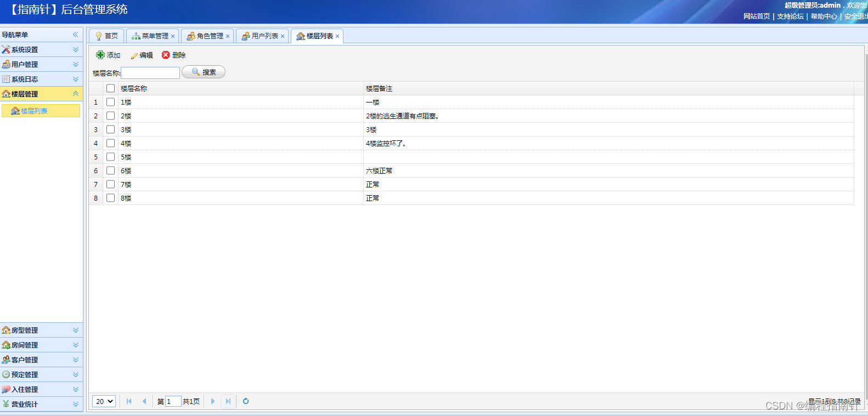The image size is (868, 416).
Task: Click the magnifier Search (搜索) button
Action: click(x=204, y=72)
